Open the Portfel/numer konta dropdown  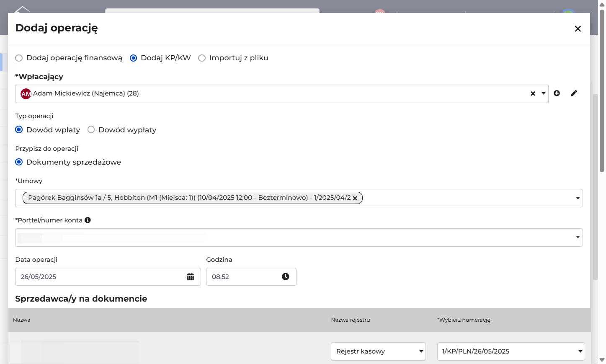coord(299,238)
